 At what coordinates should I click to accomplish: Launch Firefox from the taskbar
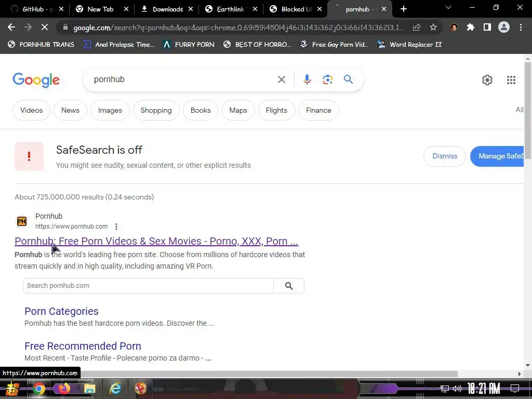(x=64, y=389)
